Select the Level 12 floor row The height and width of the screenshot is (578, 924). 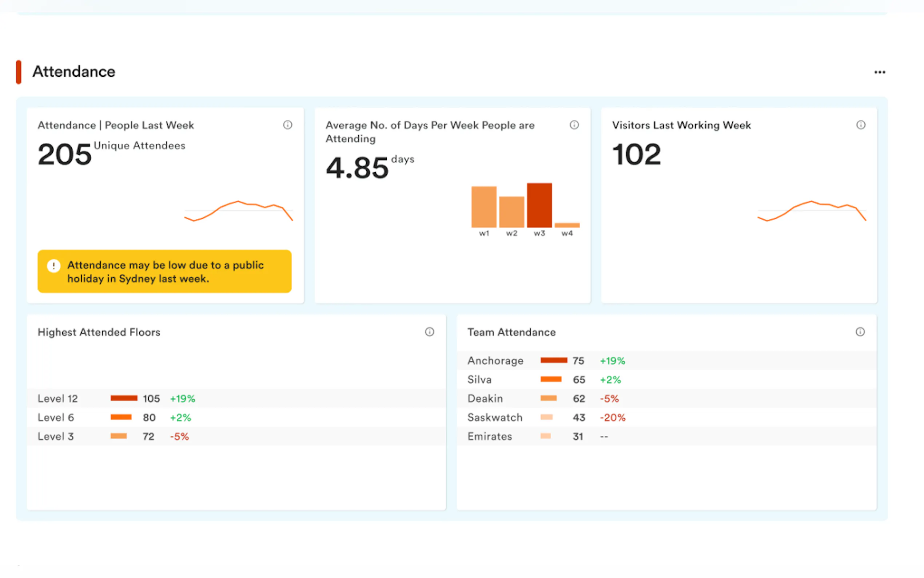point(57,398)
